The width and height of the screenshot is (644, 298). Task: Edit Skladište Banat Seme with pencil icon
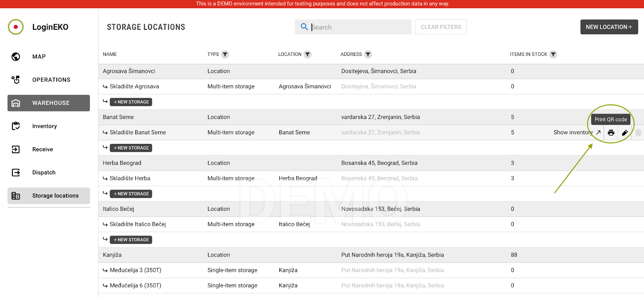625,133
